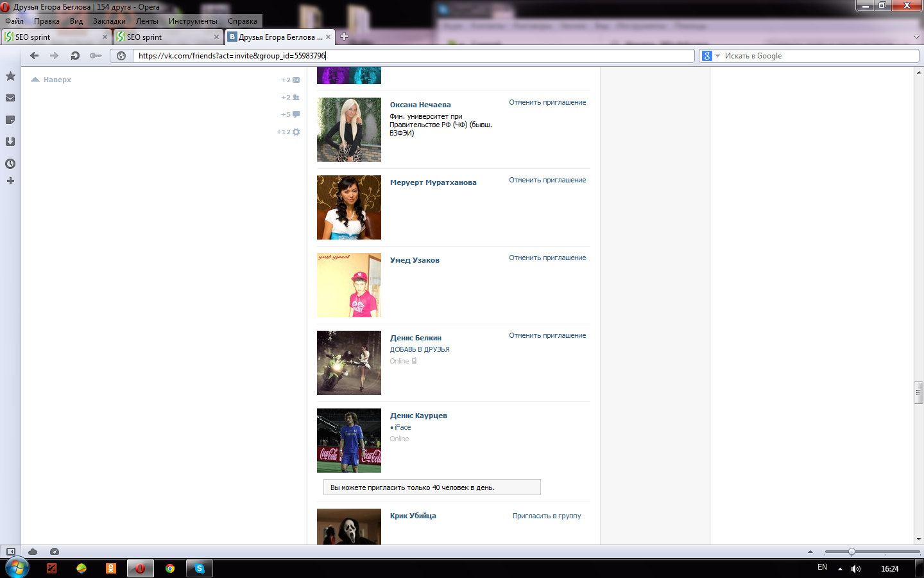Open Денис Белкин motorcycle photo
Viewport: 924px width, 578px height.
coord(349,363)
